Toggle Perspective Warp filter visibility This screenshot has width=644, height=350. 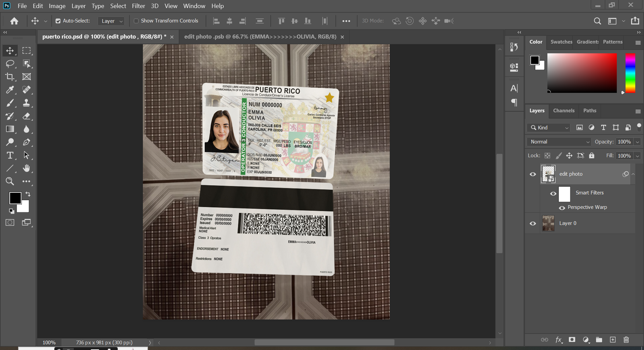(562, 208)
